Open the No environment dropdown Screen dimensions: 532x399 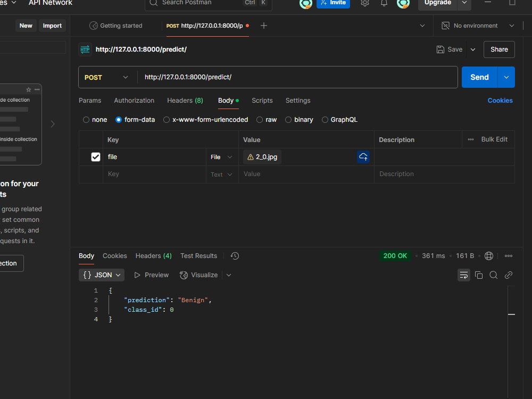tap(511, 26)
